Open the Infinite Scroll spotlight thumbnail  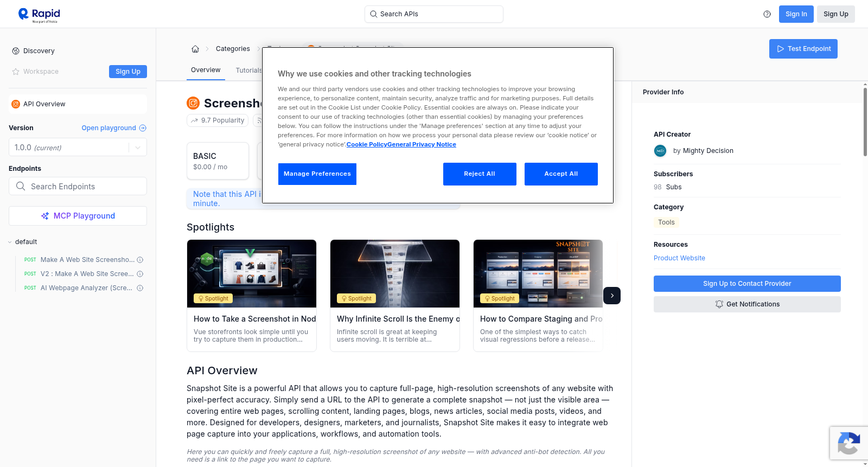pos(395,273)
